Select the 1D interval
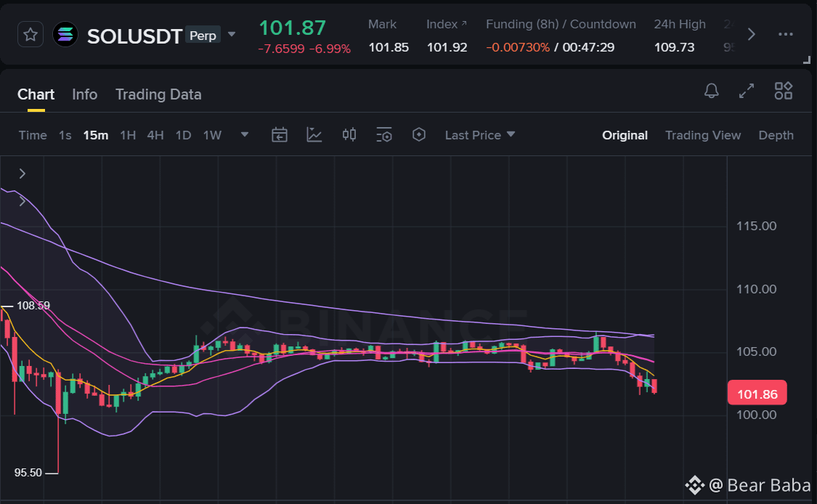Image resolution: width=817 pixels, height=504 pixels. (x=184, y=136)
